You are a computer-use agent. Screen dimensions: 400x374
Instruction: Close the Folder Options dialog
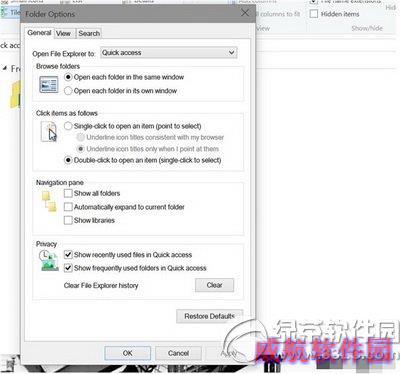click(x=245, y=13)
